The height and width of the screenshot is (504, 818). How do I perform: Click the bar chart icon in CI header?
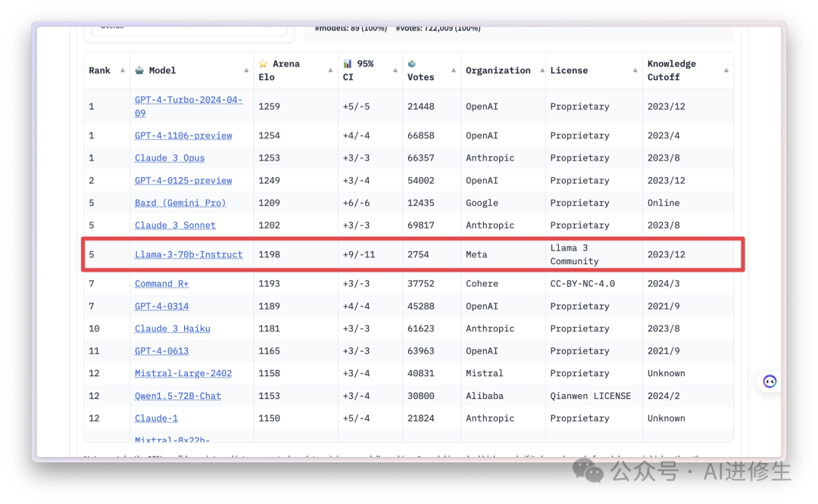coord(348,64)
